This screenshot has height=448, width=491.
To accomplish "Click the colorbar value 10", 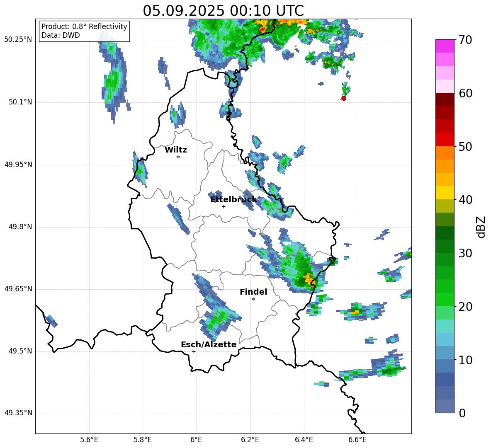I will point(465,360).
